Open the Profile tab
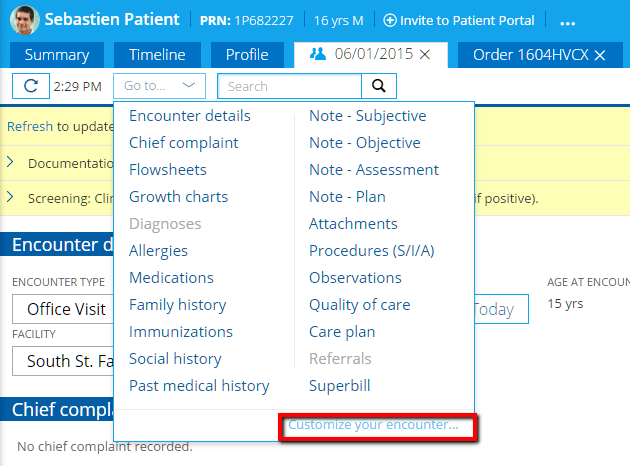Viewport: 630px width, 466px height. (247, 55)
